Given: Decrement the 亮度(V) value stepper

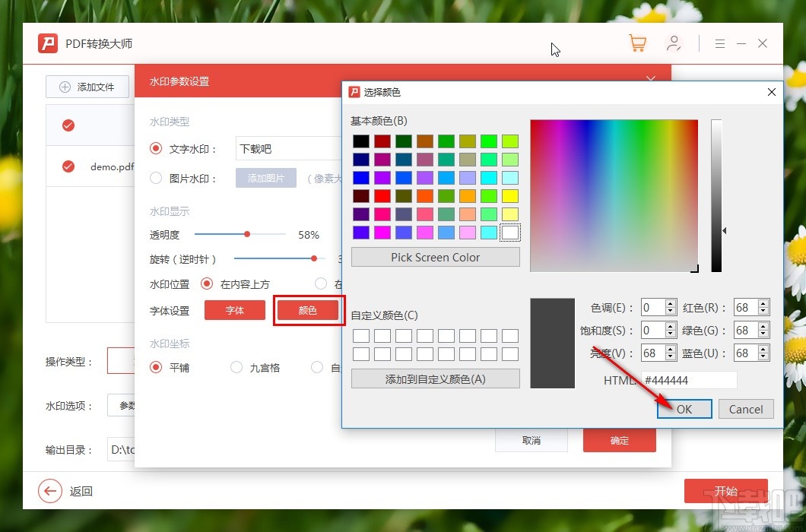Looking at the screenshot, I should (669, 356).
